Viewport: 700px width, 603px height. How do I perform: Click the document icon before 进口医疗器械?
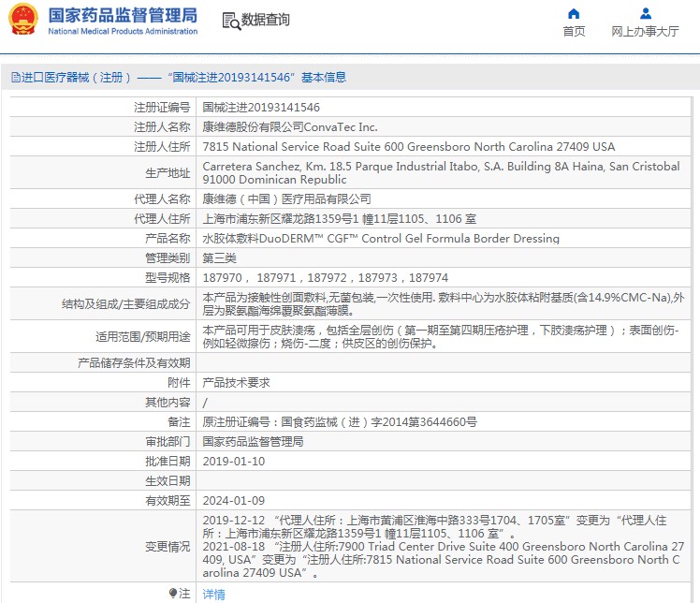pos(16,78)
